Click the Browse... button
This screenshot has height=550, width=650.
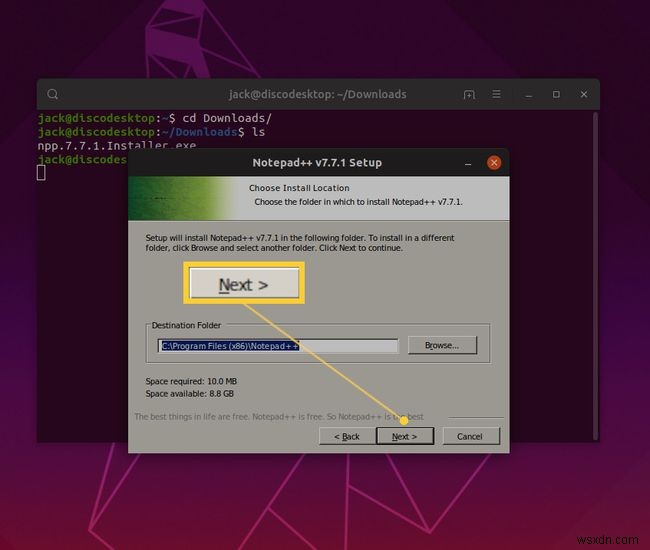pos(442,345)
